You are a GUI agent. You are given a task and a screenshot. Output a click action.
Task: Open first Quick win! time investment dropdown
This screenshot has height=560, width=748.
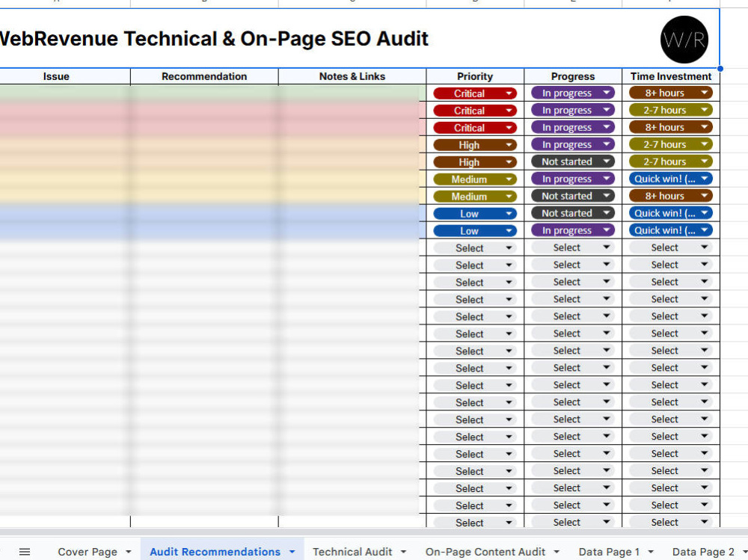click(x=671, y=179)
